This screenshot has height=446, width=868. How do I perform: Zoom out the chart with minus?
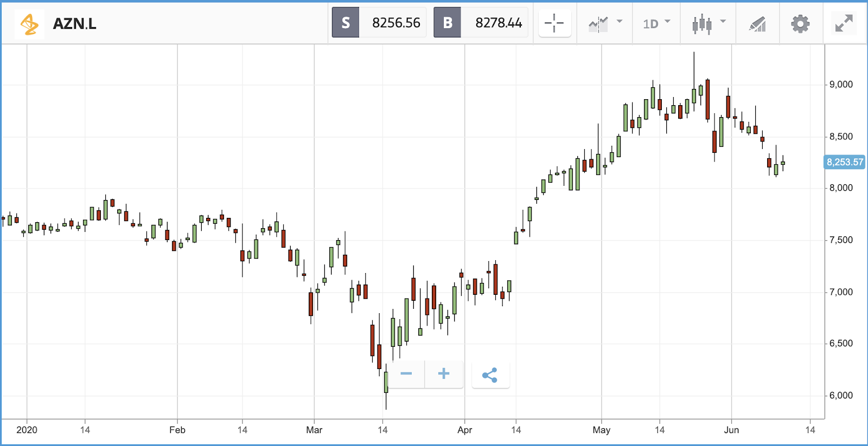pos(406,374)
